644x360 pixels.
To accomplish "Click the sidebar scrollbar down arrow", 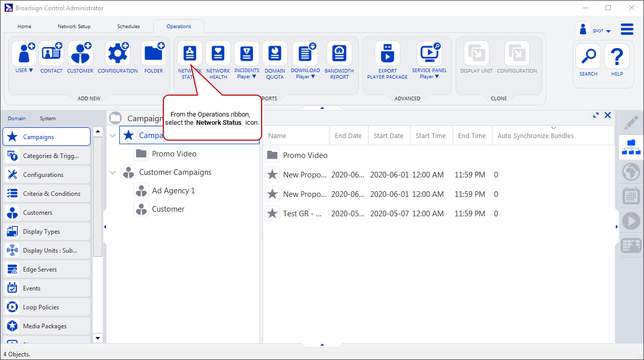I will coord(98,338).
